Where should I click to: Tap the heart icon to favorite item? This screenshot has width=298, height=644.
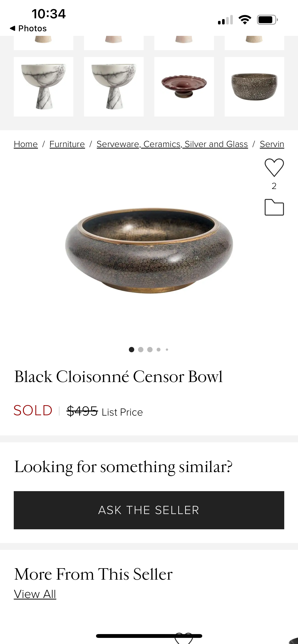click(x=274, y=168)
